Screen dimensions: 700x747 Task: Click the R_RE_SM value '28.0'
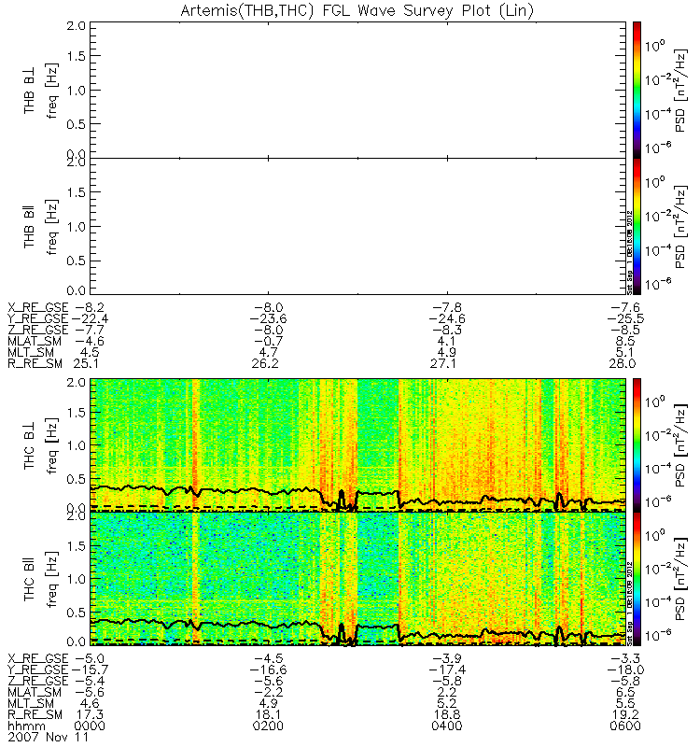click(x=623, y=363)
